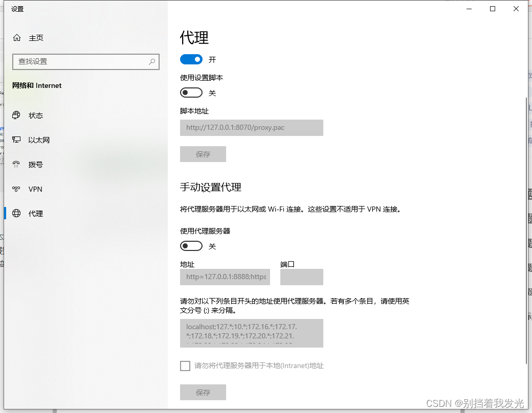The image size is (532, 413).
Task: Enable the 使用设置脚本 toggle
Action: [191, 93]
